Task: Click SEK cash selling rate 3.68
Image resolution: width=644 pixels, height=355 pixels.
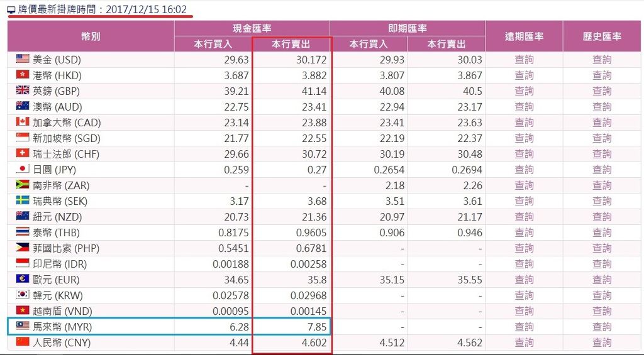Action: click(x=316, y=201)
